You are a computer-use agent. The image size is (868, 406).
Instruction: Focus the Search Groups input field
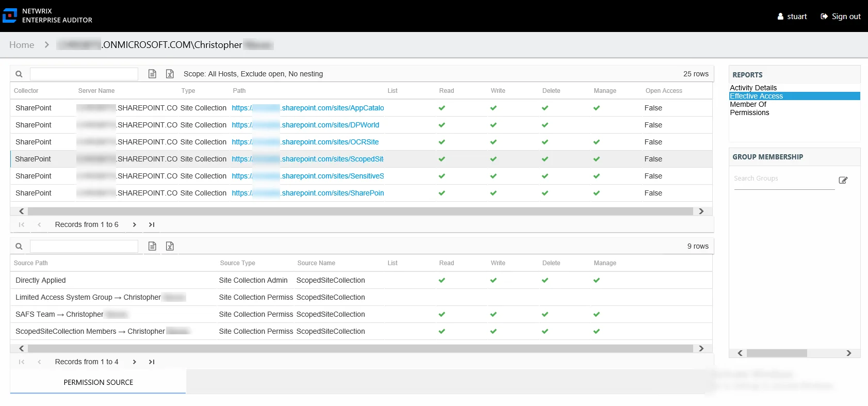[784, 179]
